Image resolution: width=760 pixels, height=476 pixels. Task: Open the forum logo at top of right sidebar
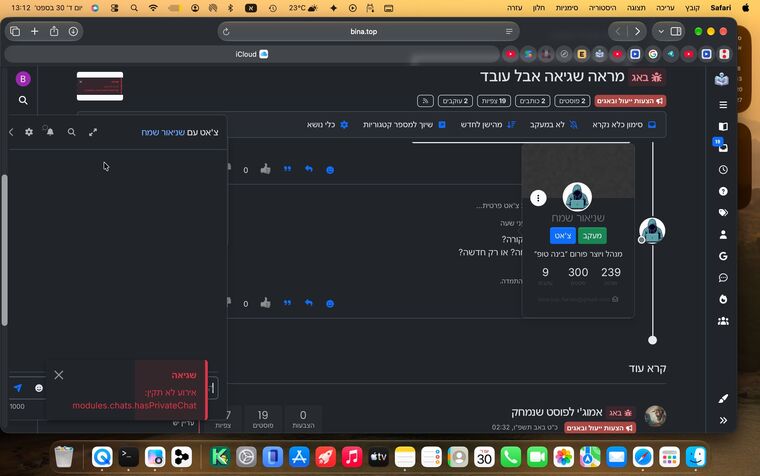point(722,79)
